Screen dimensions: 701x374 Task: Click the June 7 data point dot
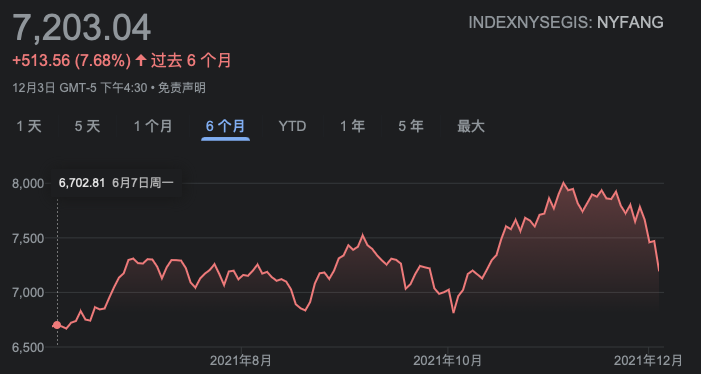[x=57, y=325]
